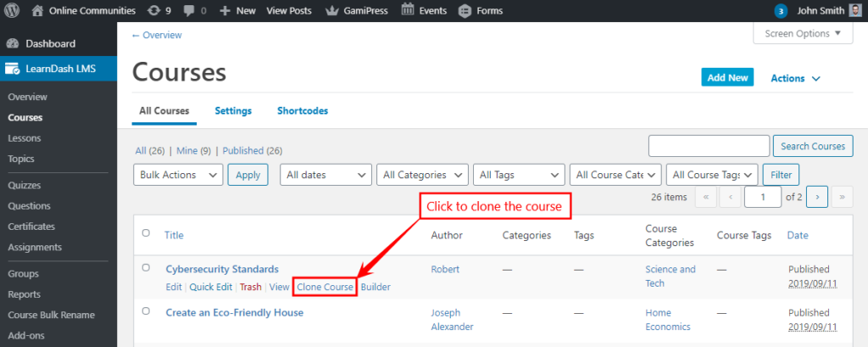This screenshot has height=347, width=868.
Task: Open the updates icon showing 9
Action: 153,10
